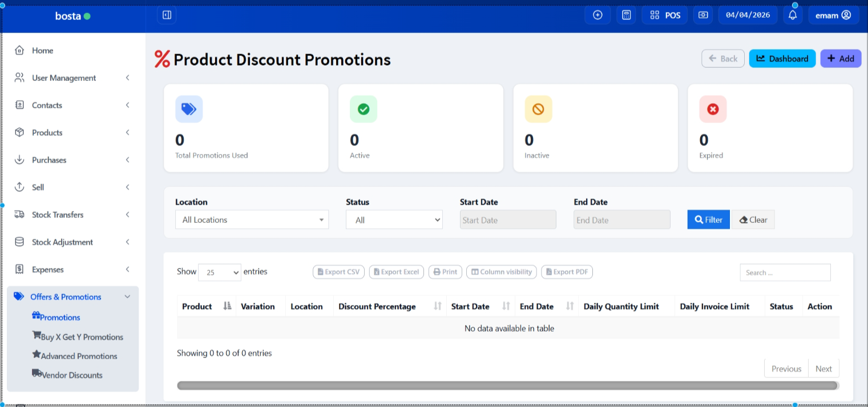
Task: Open the All Locations dropdown
Action: coord(252,220)
